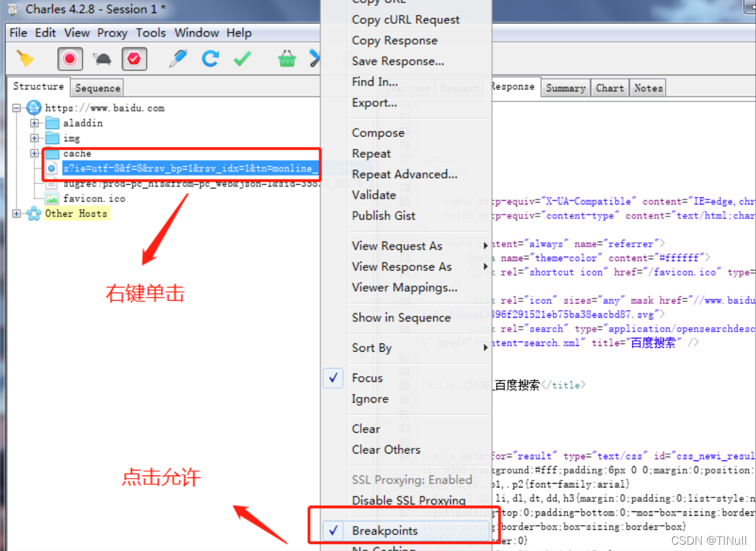Image resolution: width=756 pixels, height=551 pixels.
Task: Choose Disable SSL Proxying in context menu
Action: click(x=408, y=501)
